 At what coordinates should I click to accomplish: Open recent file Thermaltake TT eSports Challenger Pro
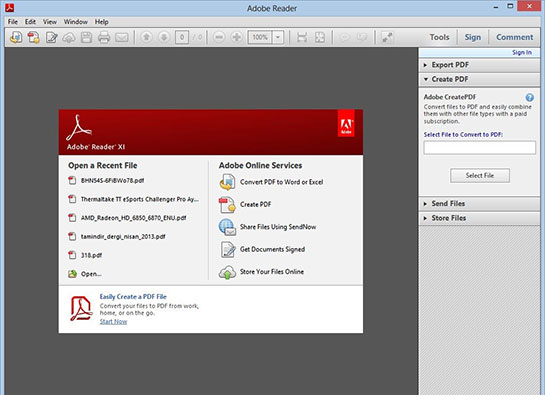pos(140,199)
